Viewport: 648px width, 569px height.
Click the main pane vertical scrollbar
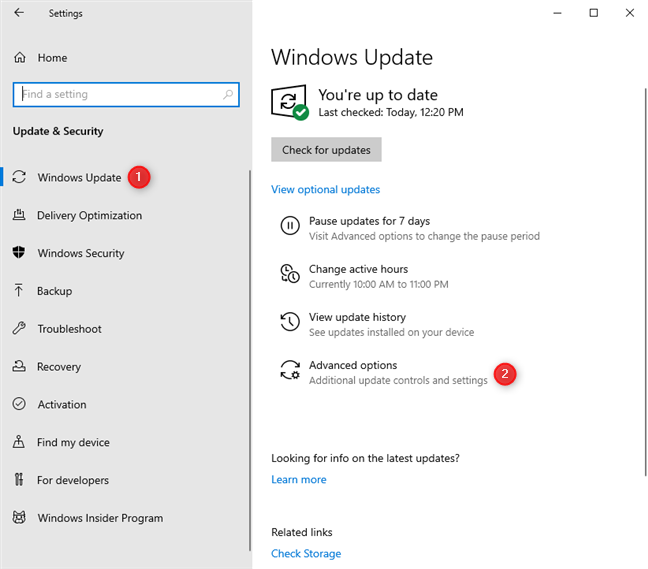click(x=645, y=282)
